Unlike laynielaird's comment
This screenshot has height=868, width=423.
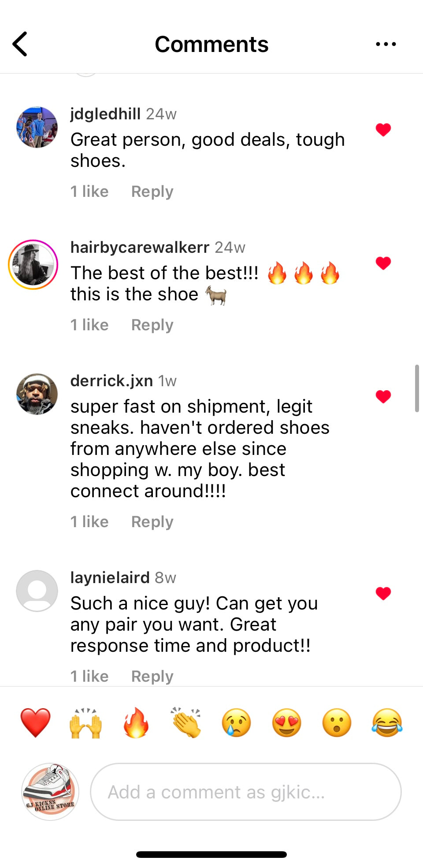pyautogui.click(x=383, y=594)
